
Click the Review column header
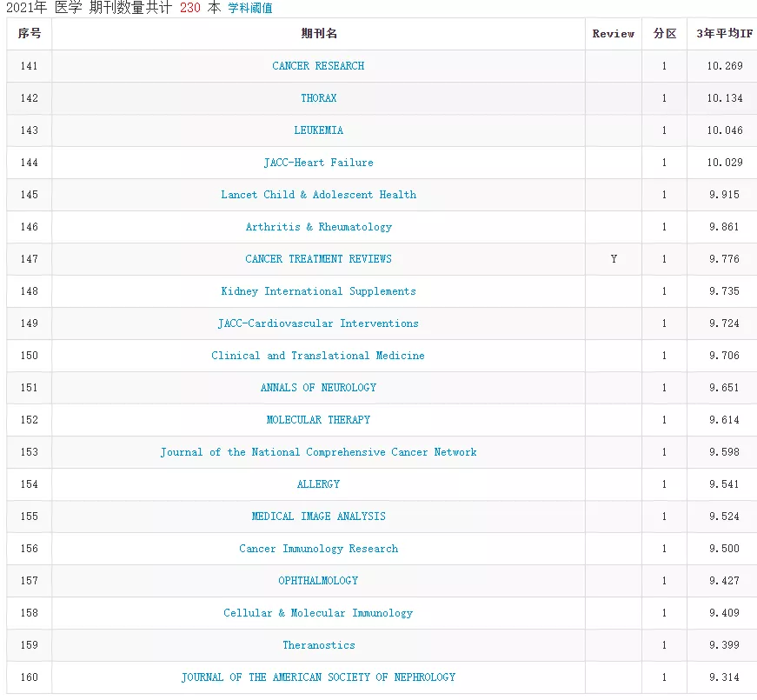(x=614, y=34)
